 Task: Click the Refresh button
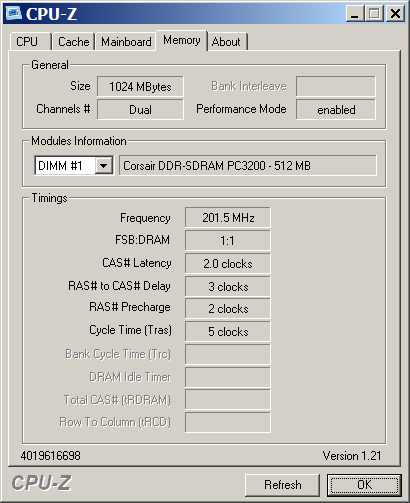[x=282, y=485]
